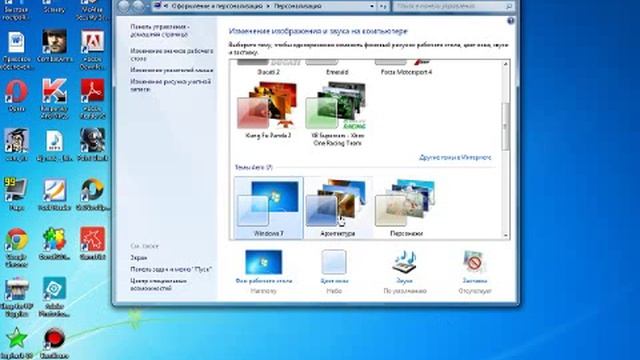Select the Emerald theme

[337, 68]
